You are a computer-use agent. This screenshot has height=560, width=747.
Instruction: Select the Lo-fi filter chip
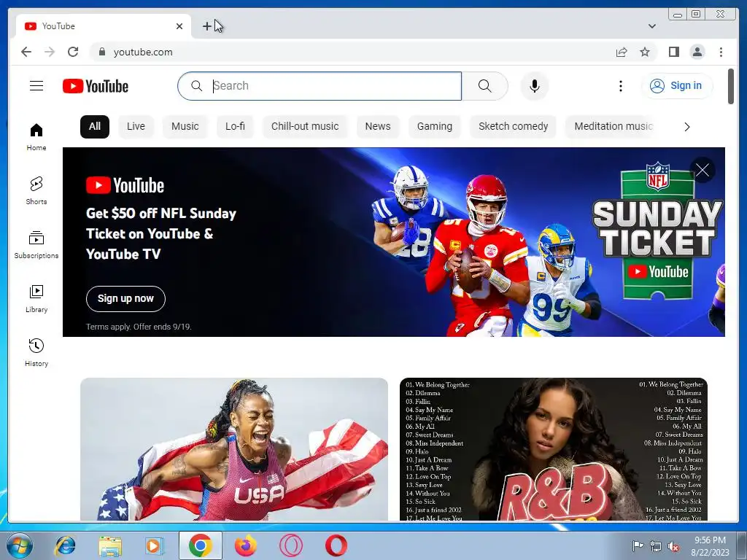tap(235, 127)
